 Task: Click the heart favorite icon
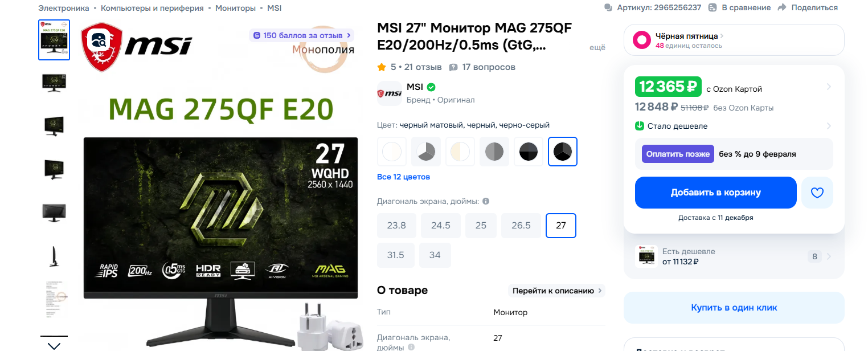[x=817, y=193]
